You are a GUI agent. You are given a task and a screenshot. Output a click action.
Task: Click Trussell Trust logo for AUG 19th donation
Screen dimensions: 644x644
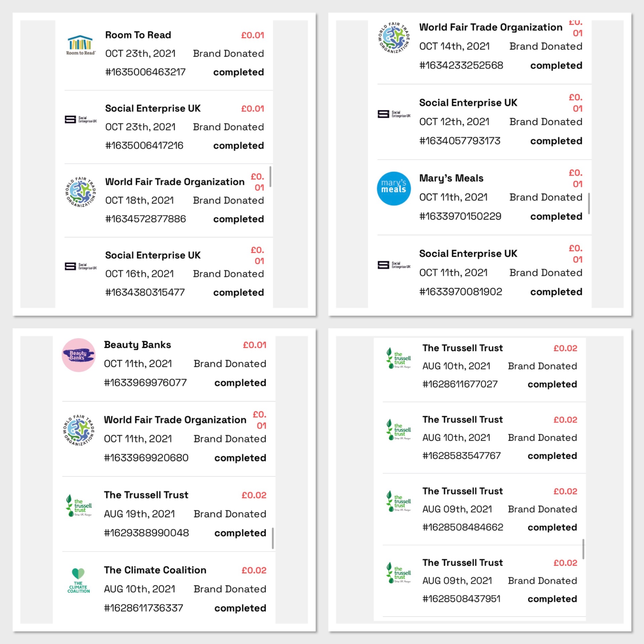pyautogui.click(x=79, y=505)
